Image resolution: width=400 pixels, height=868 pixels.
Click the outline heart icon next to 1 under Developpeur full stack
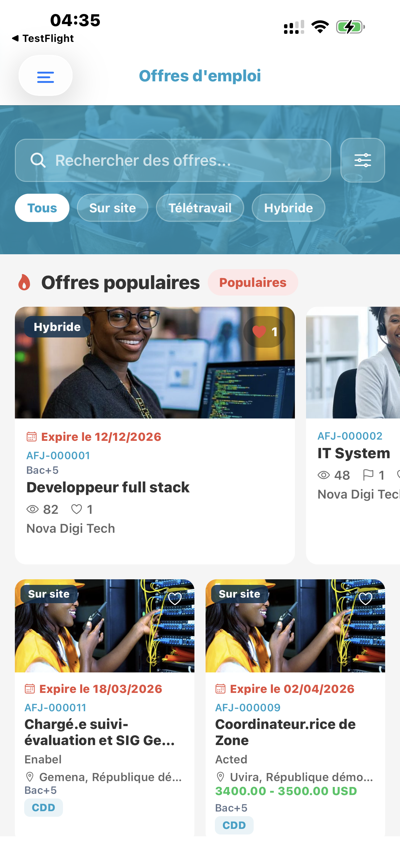[76, 509]
